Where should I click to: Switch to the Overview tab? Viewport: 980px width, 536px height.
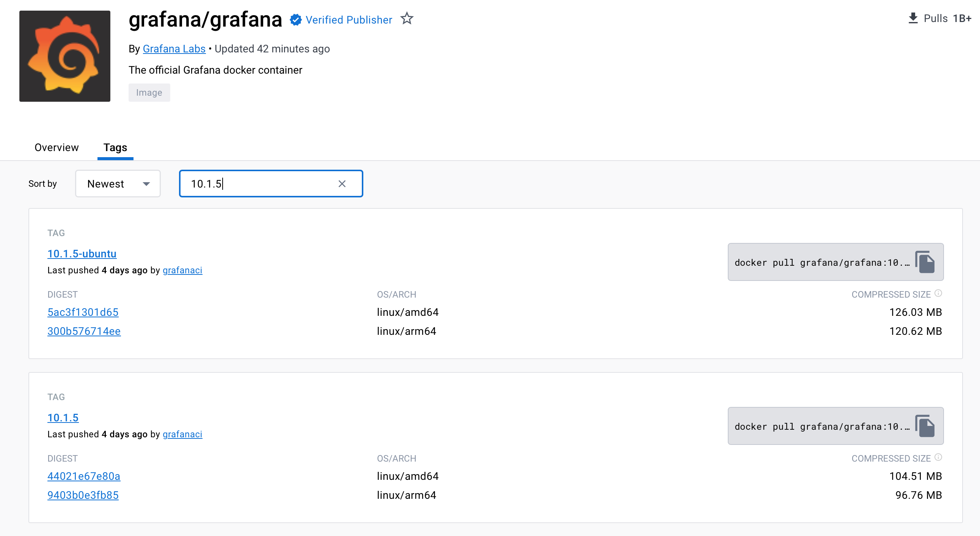(x=56, y=148)
